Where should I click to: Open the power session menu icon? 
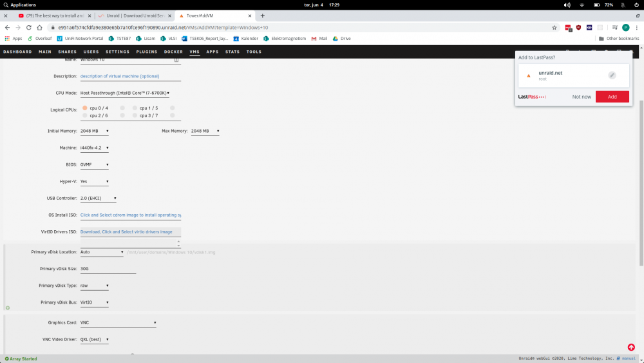637,5
